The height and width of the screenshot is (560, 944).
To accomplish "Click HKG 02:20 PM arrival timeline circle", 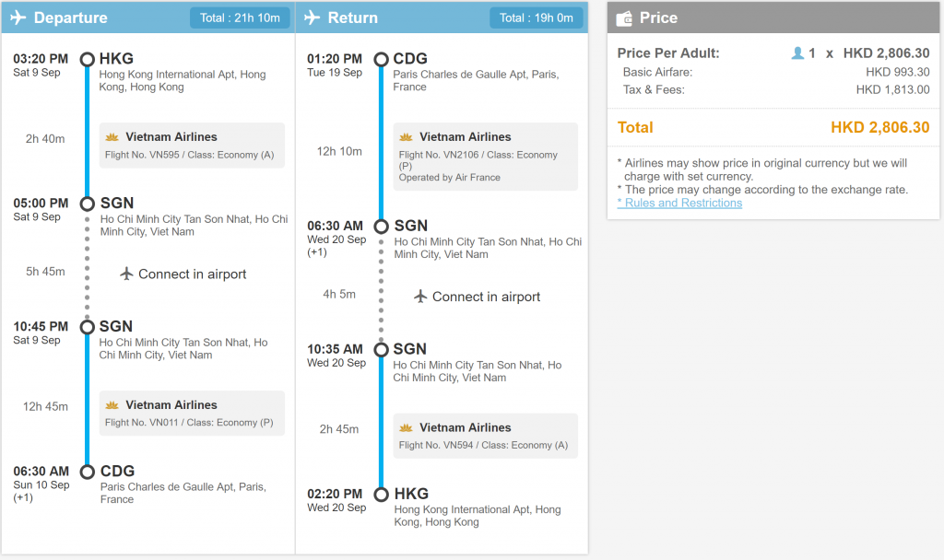I will click(381, 495).
